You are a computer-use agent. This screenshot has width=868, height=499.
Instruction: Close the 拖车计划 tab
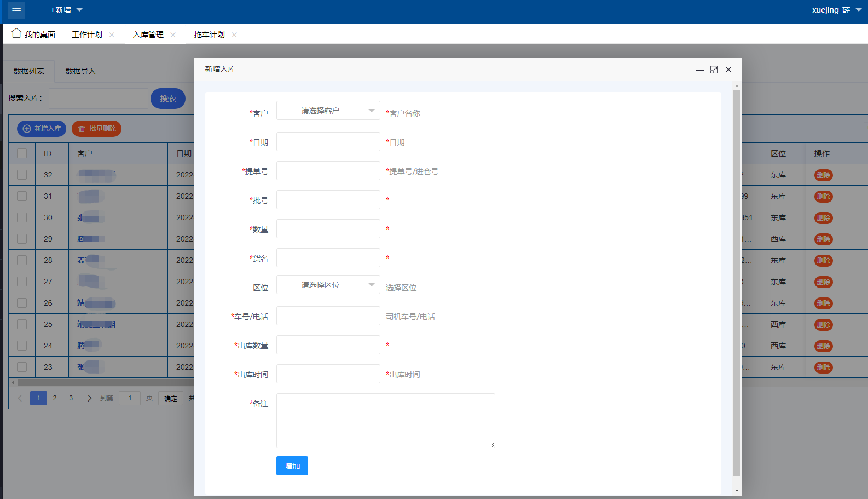[x=234, y=35]
